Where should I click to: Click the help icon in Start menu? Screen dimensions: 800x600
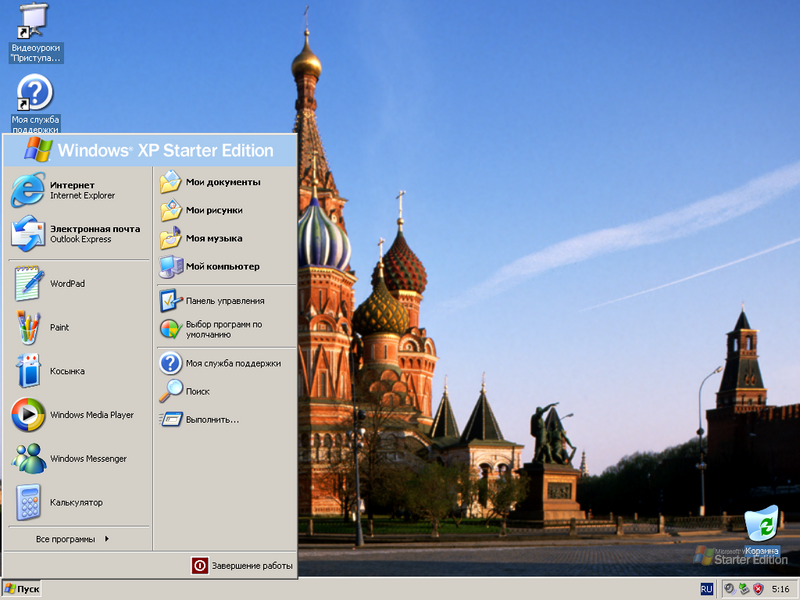[x=170, y=363]
